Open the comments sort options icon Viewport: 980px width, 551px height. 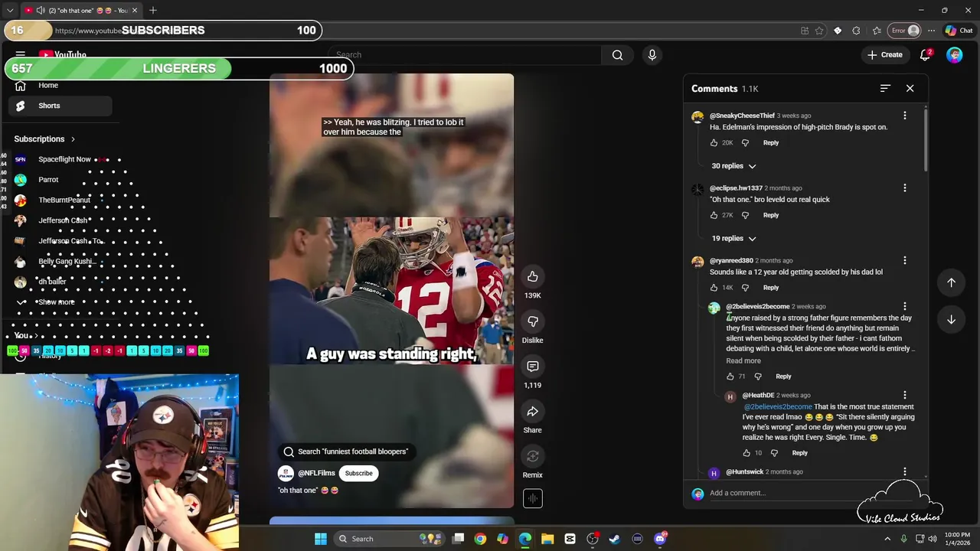pos(885,89)
